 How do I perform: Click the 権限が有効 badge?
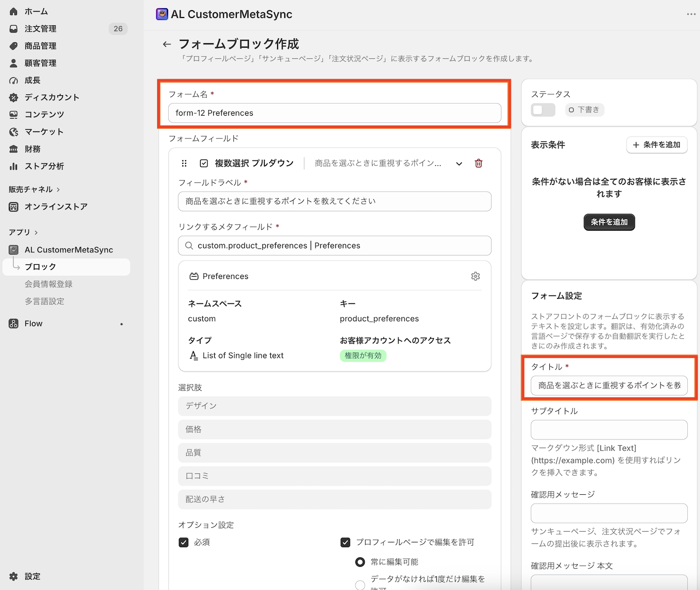(363, 356)
